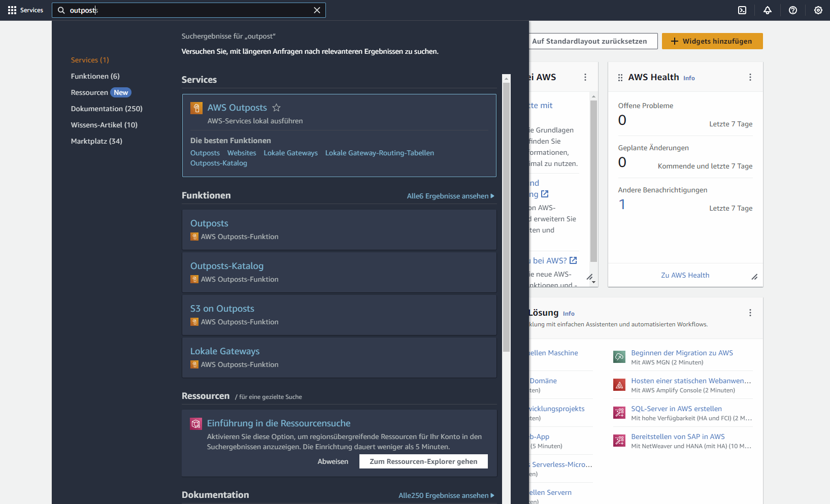The image size is (830, 504).
Task: Click the welcome widget scrollbar
Action: point(593,181)
